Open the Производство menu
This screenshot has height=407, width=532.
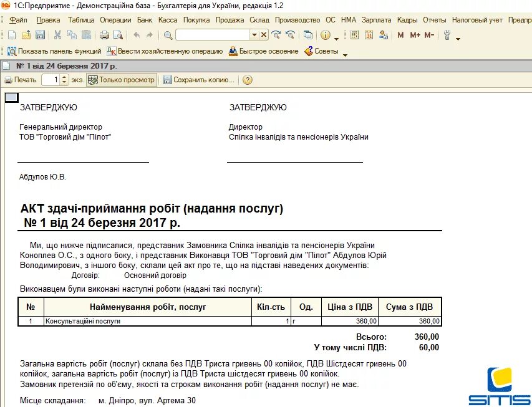pyautogui.click(x=297, y=20)
